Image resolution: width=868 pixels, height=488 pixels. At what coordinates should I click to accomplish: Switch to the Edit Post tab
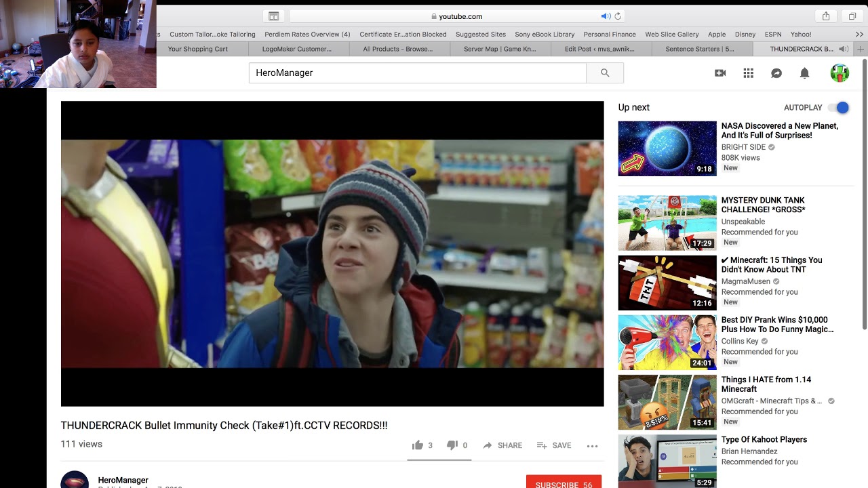click(x=601, y=49)
